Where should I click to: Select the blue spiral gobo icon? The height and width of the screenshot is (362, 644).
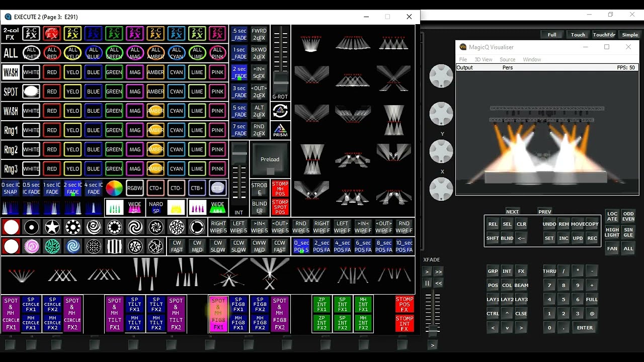[x=73, y=246]
